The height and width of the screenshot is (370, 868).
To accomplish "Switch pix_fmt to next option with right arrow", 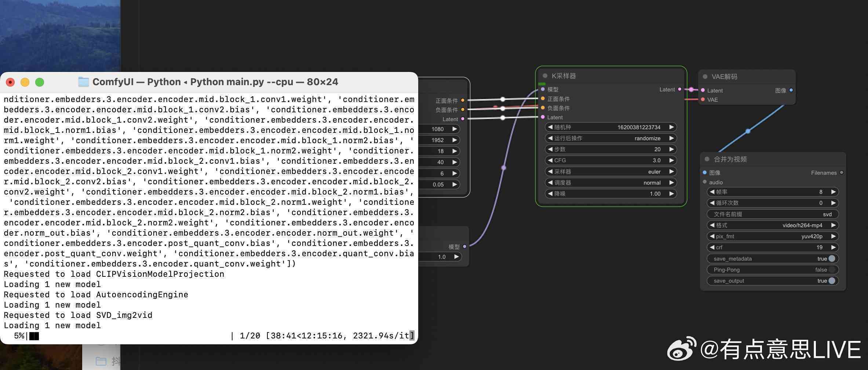I will pyautogui.click(x=833, y=236).
